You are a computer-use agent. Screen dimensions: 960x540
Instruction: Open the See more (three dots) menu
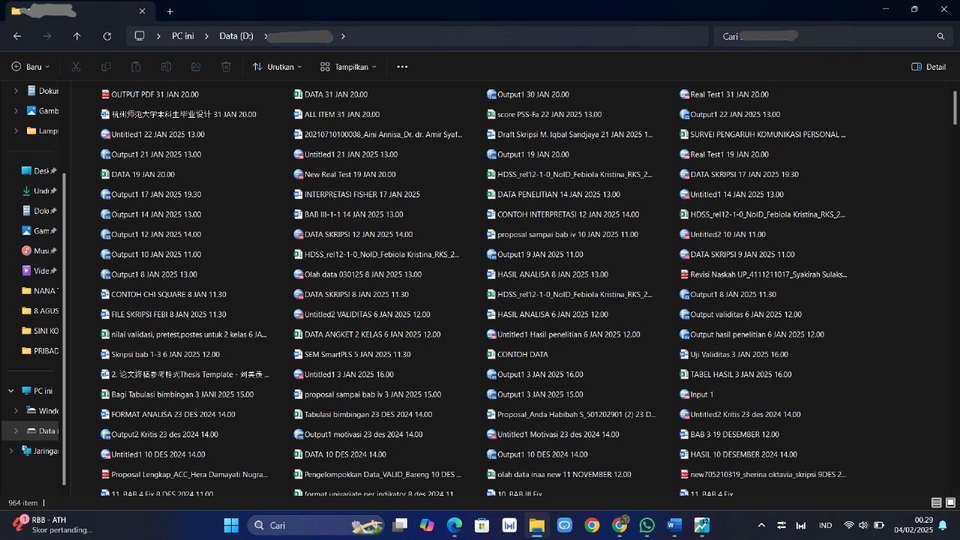pyautogui.click(x=402, y=67)
